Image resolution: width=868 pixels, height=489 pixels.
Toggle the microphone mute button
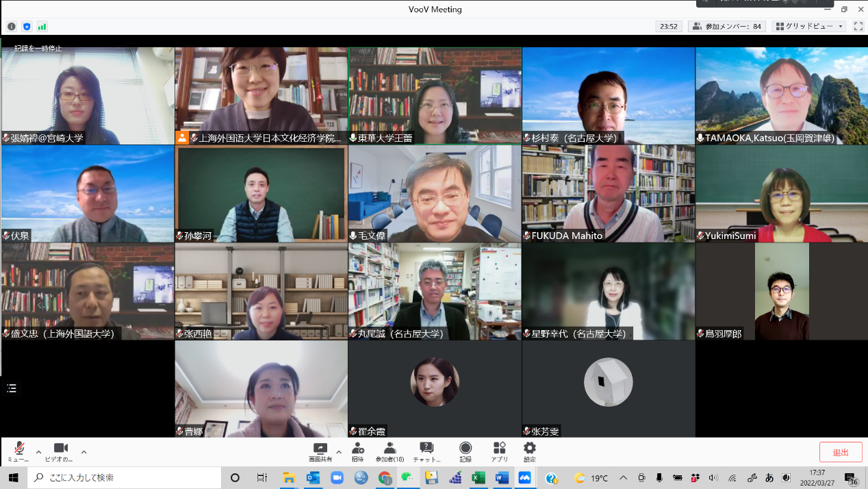[19, 451]
